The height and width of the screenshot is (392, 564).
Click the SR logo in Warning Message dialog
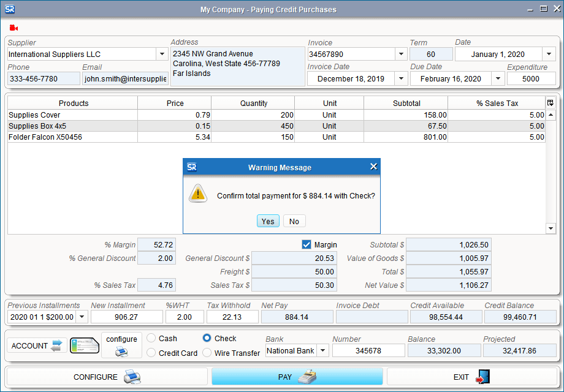click(192, 167)
